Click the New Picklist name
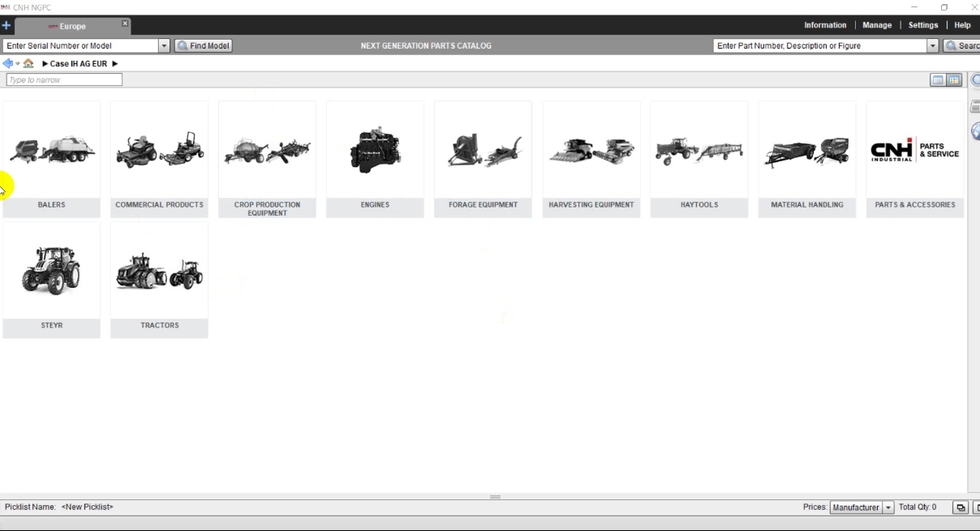 point(88,507)
